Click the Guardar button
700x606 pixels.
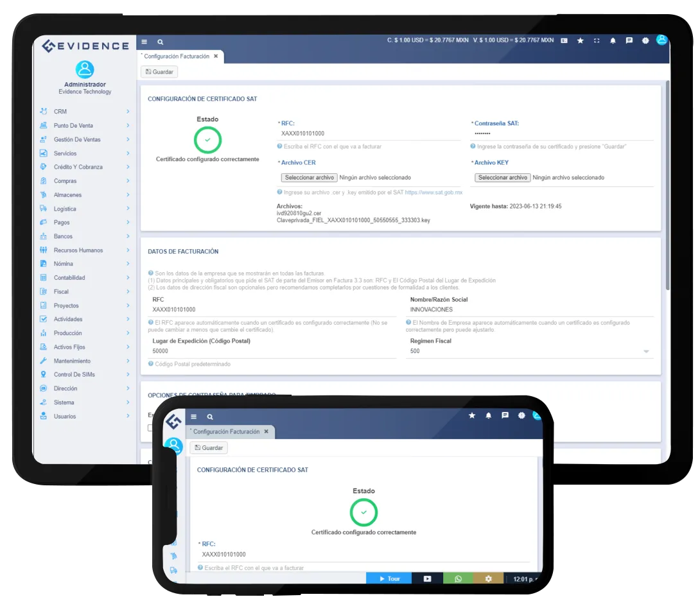tap(158, 71)
